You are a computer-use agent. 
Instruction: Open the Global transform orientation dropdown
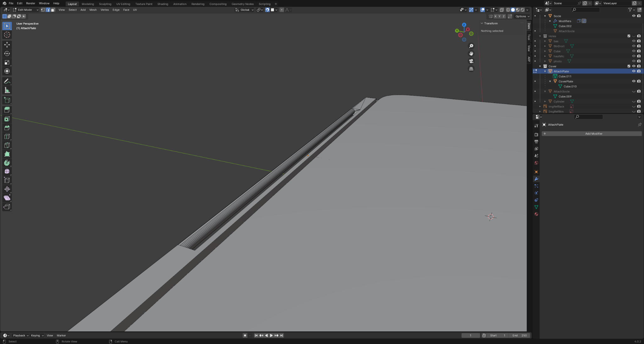click(x=245, y=10)
